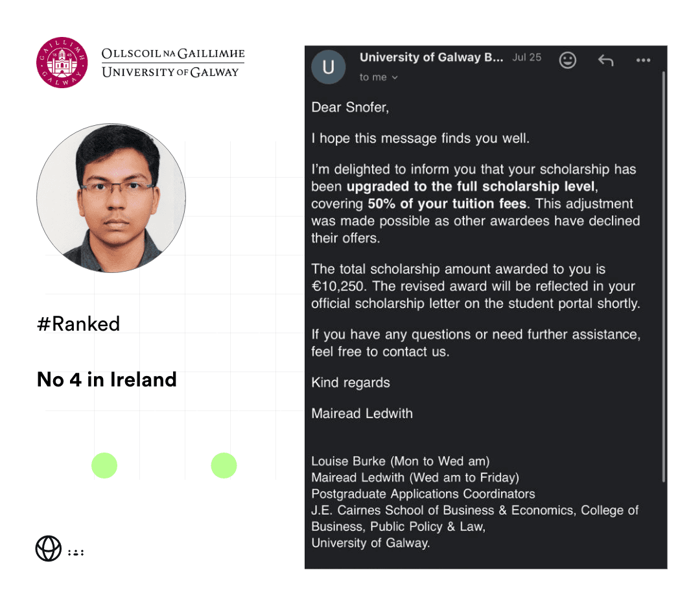Click the small dots symbol beside the globe

(x=76, y=552)
